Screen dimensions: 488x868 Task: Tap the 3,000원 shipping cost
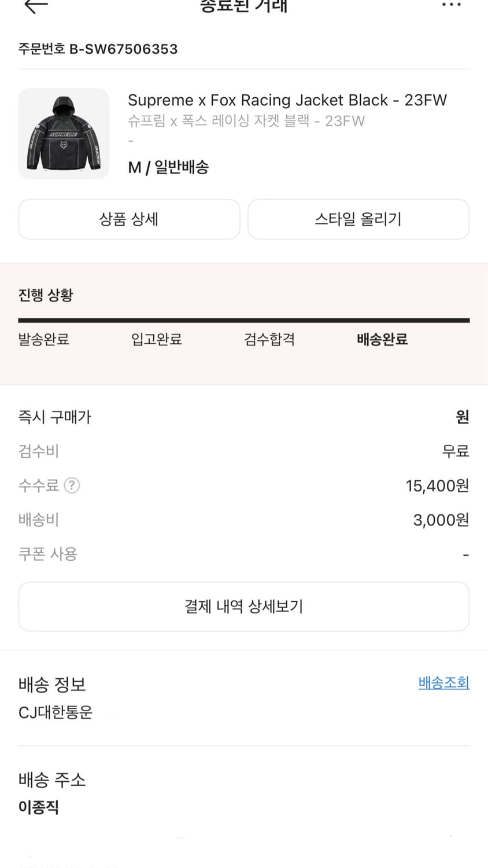[x=441, y=520]
